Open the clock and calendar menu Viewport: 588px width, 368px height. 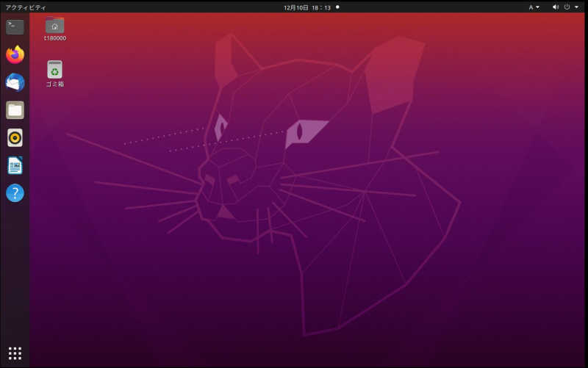[x=307, y=7]
